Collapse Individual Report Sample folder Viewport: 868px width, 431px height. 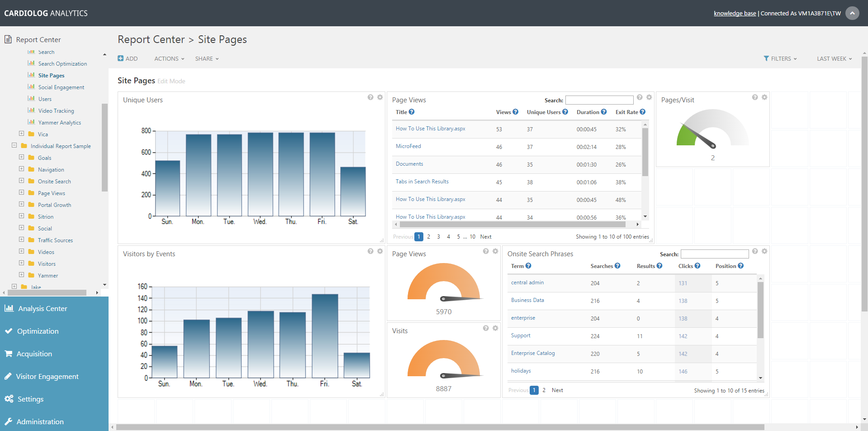pos(14,145)
